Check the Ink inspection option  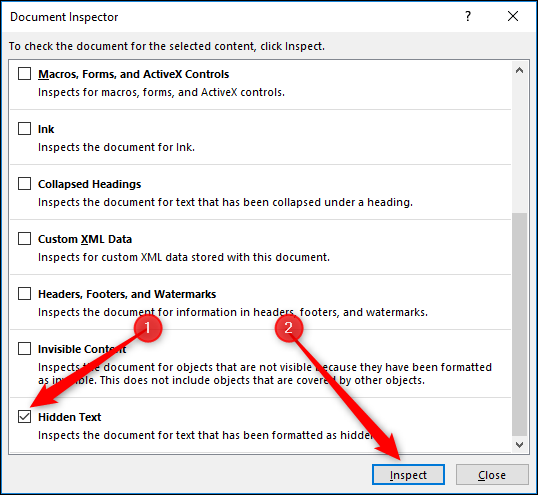pos(24,129)
